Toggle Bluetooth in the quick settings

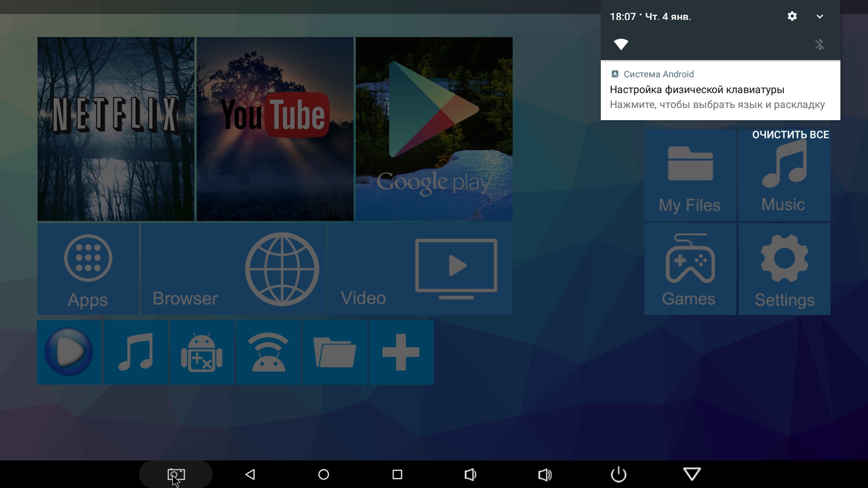click(x=820, y=44)
